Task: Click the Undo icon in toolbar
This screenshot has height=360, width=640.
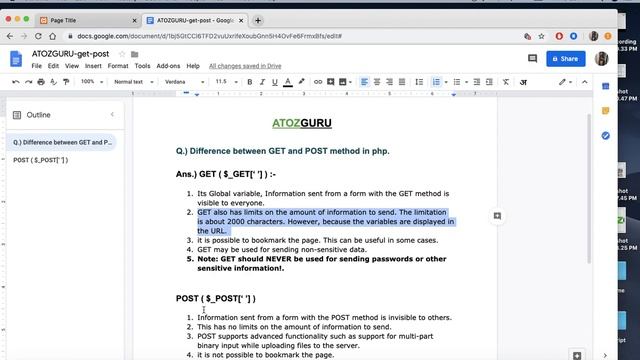Action: point(16,82)
